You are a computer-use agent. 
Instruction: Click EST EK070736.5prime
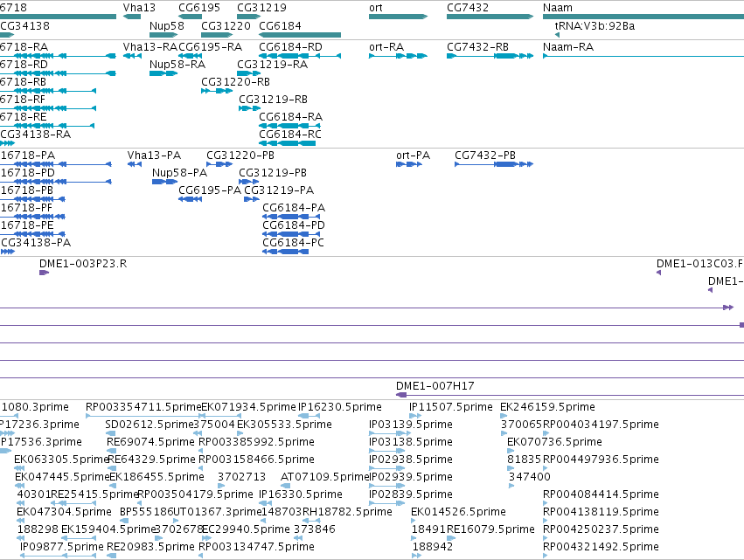pos(511,451)
